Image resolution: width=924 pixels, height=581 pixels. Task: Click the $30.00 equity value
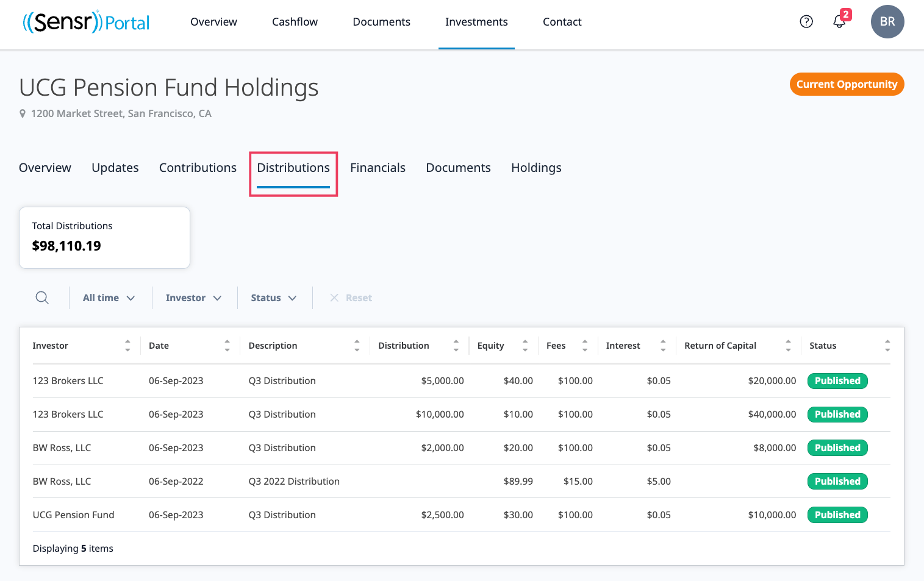[518, 515]
